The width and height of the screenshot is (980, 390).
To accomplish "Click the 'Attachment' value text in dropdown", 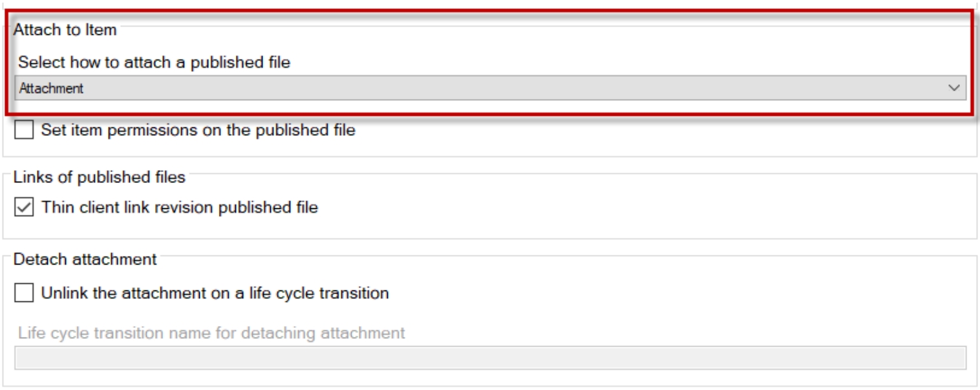I will coord(52,89).
